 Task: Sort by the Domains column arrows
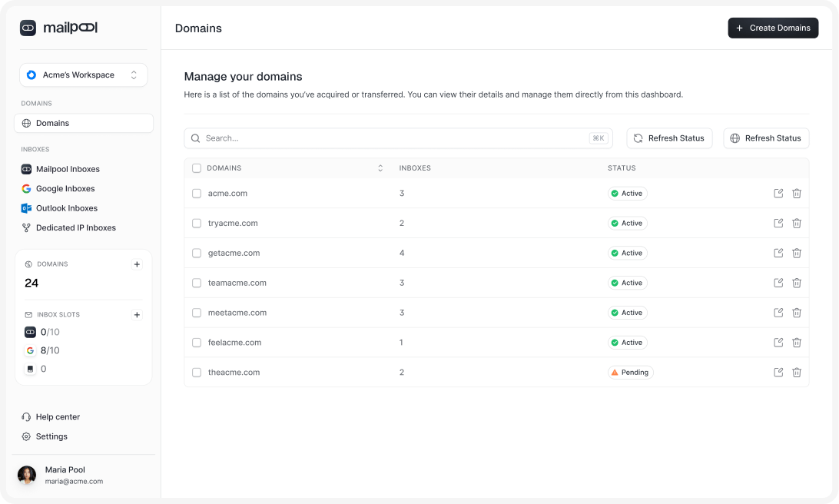click(380, 168)
